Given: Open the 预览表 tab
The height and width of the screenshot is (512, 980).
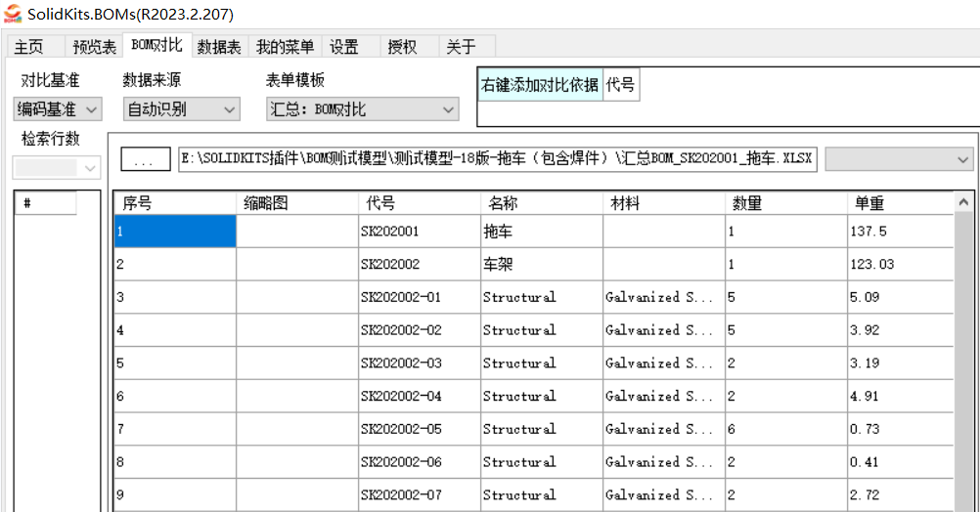Looking at the screenshot, I should pos(94,47).
